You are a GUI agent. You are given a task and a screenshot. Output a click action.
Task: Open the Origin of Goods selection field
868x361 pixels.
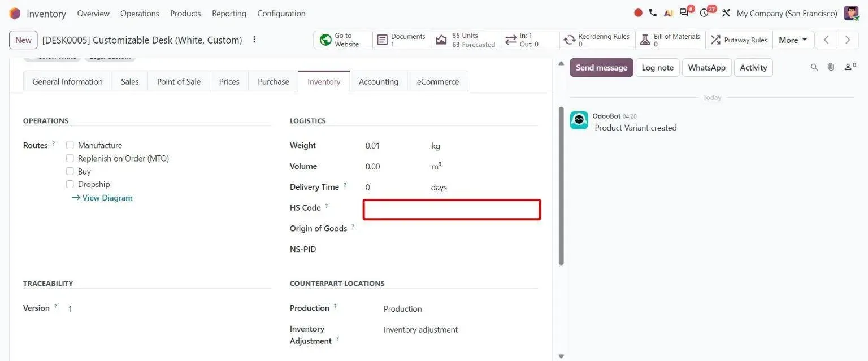[452, 228]
